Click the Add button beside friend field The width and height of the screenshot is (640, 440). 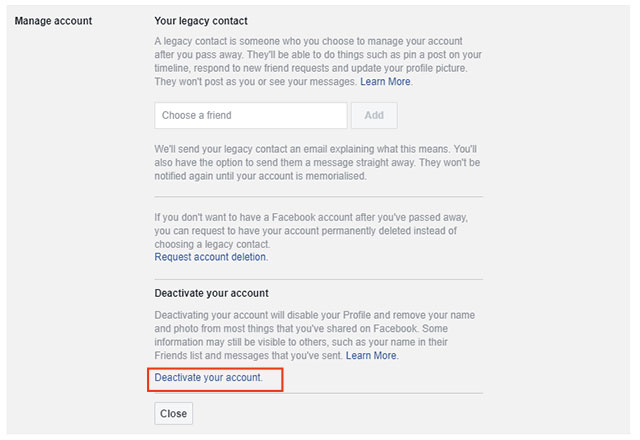point(374,116)
